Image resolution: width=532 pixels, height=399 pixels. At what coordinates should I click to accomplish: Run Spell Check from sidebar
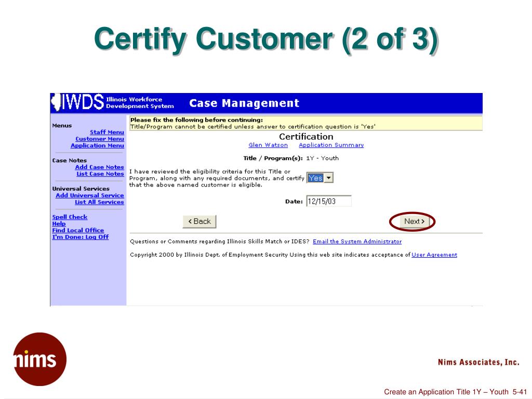coord(70,217)
